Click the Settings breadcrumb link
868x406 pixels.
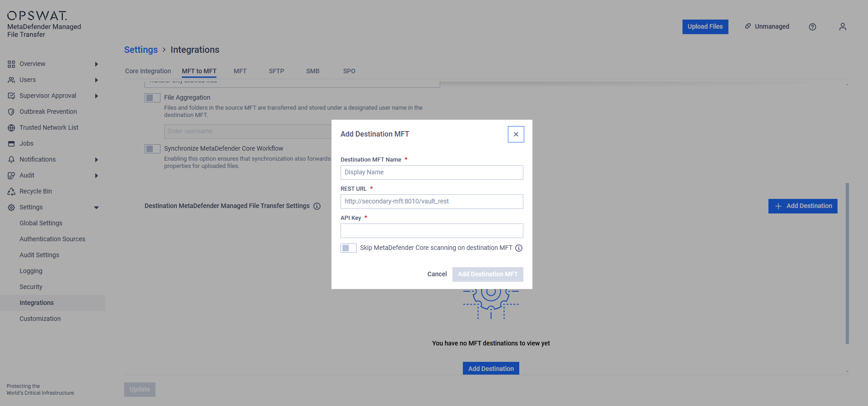(141, 50)
